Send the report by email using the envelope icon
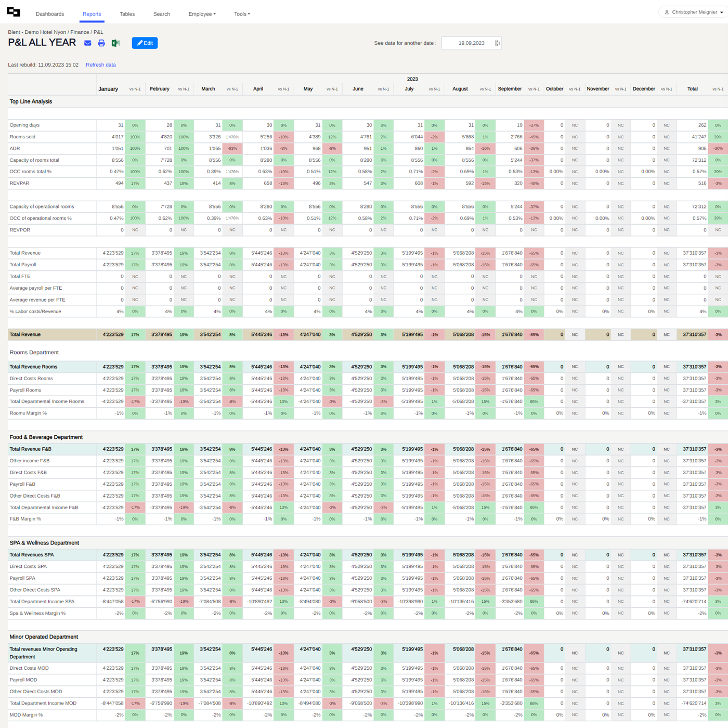Screen dimensions: 728x728 (88, 43)
